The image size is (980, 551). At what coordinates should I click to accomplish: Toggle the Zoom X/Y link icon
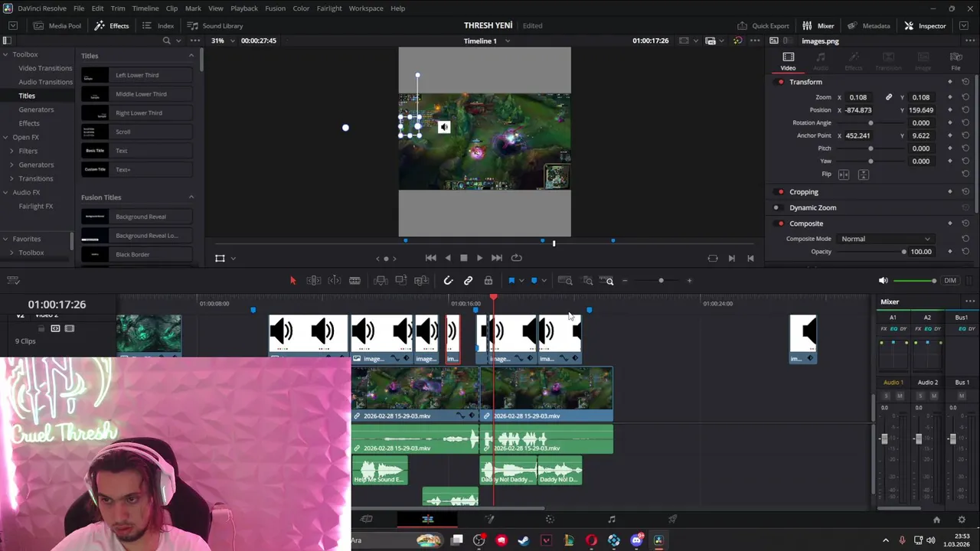click(889, 97)
